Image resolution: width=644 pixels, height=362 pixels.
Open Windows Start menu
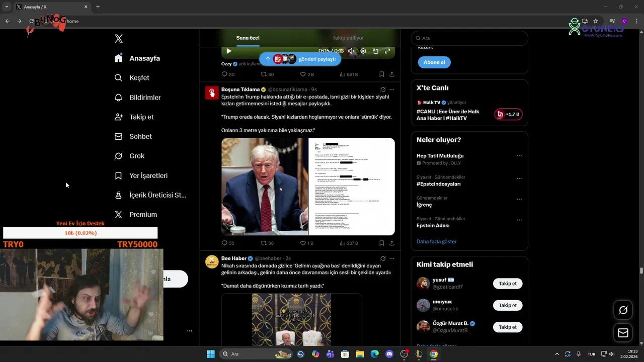[211, 354]
